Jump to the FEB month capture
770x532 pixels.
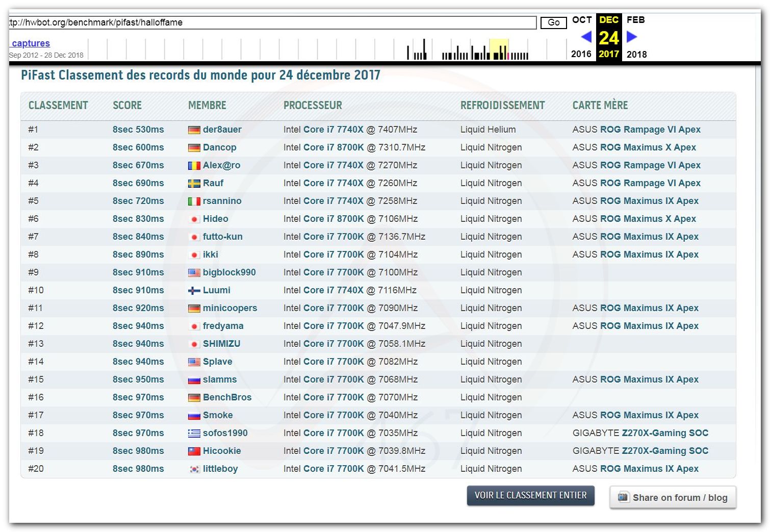coord(636,20)
